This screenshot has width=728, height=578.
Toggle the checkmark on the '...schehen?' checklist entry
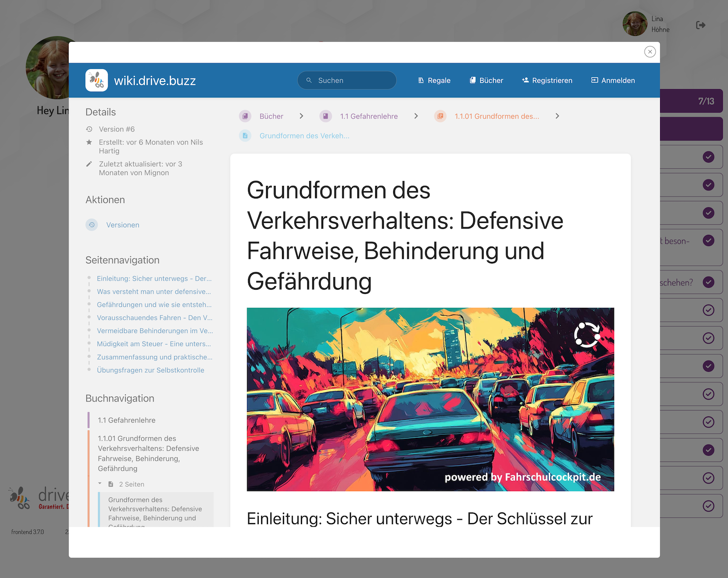(x=708, y=282)
